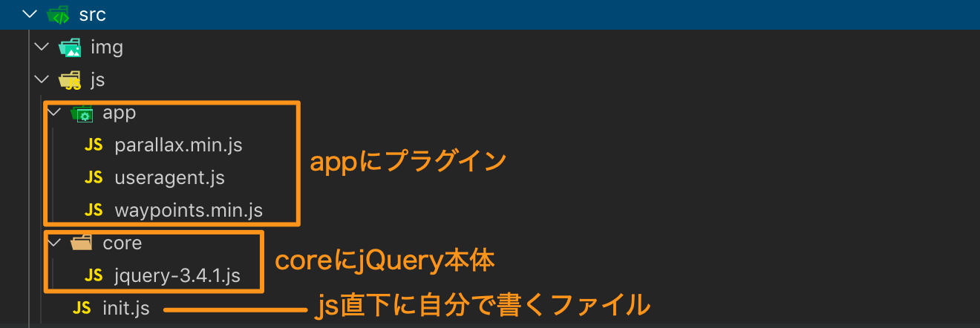980x328 pixels.
Task: Open the useragent.js file
Action: [170, 178]
